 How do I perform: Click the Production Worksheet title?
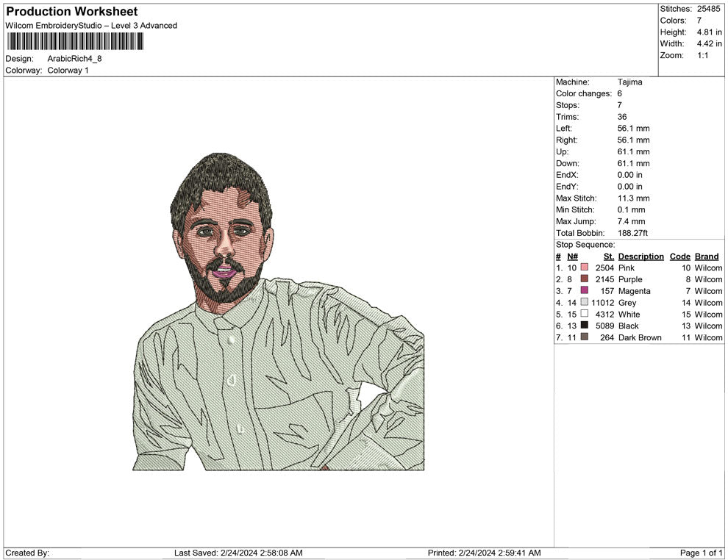(x=71, y=12)
